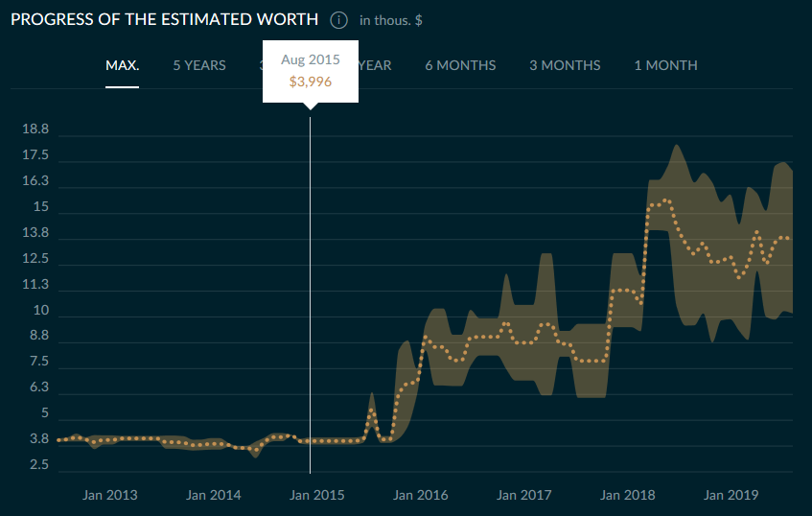Switch to the 6 MONTHS range tab
Screen dimensions: 812x516
(x=460, y=65)
